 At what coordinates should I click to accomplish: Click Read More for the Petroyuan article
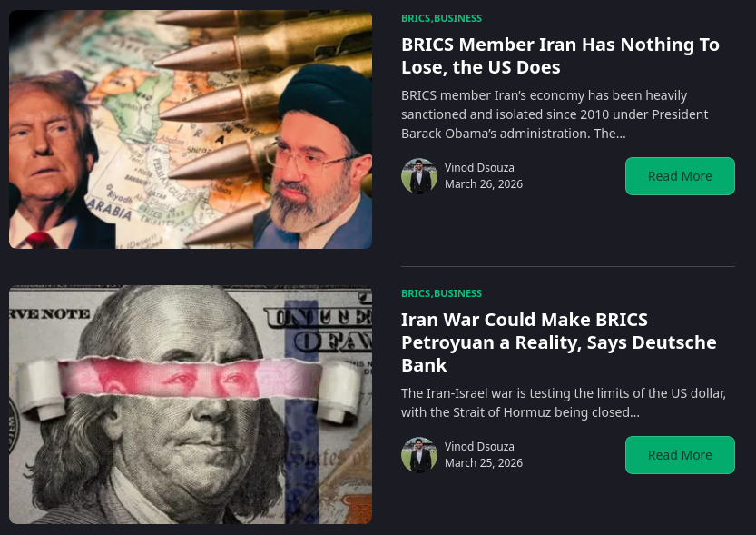(680, 455)
